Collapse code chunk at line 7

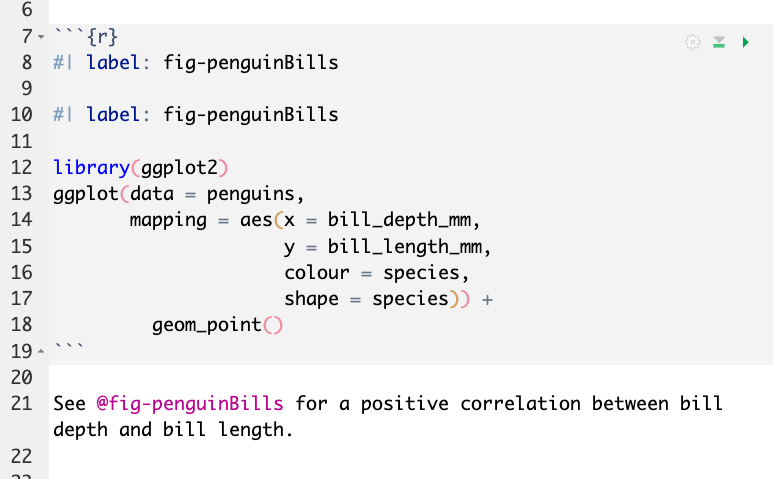click(40, 38)
